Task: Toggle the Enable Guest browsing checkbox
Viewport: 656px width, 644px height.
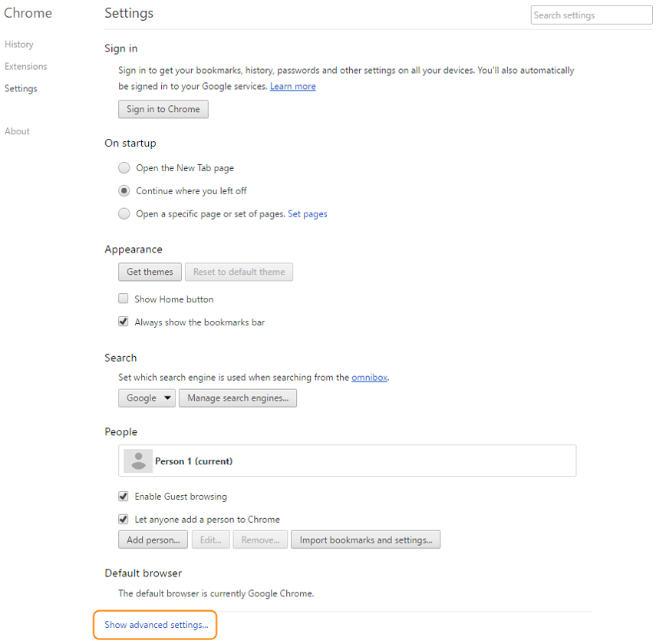Action: tap(124, 497)
